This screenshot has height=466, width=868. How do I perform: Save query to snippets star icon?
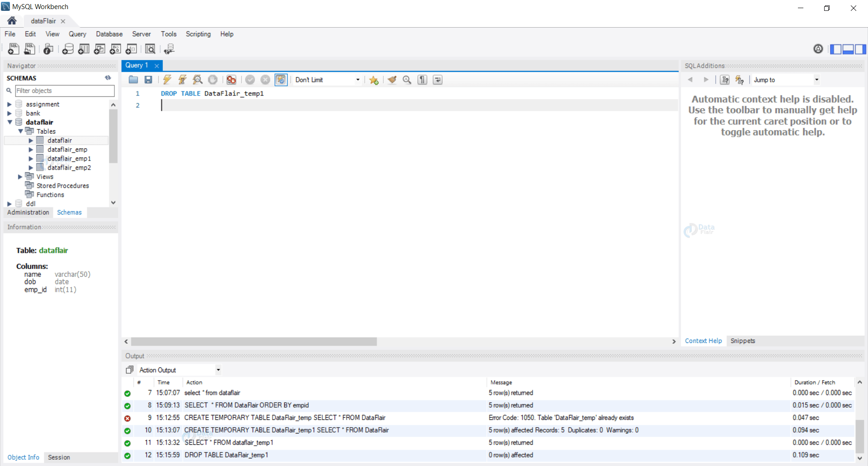tap(374, 80)
